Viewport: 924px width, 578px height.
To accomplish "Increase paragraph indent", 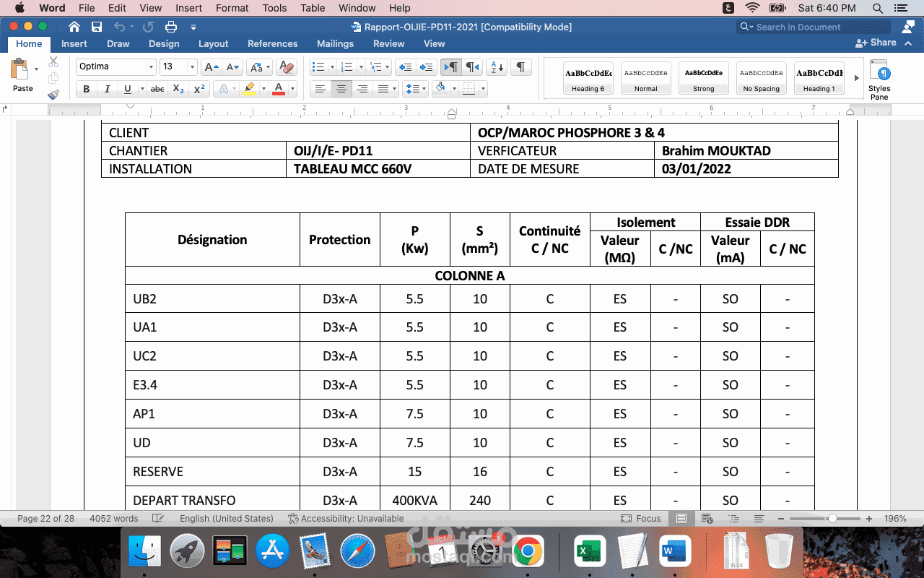I will [427, 67].
